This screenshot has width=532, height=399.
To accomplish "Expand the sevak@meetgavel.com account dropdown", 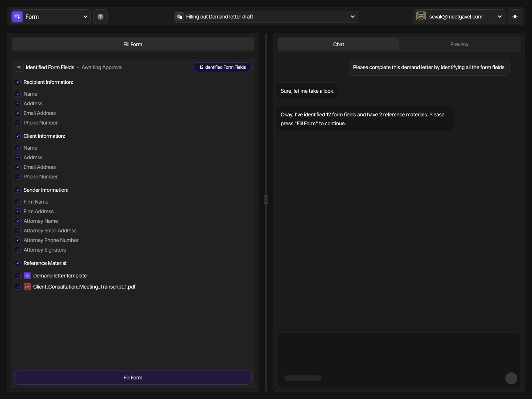I will pos(499,17).
